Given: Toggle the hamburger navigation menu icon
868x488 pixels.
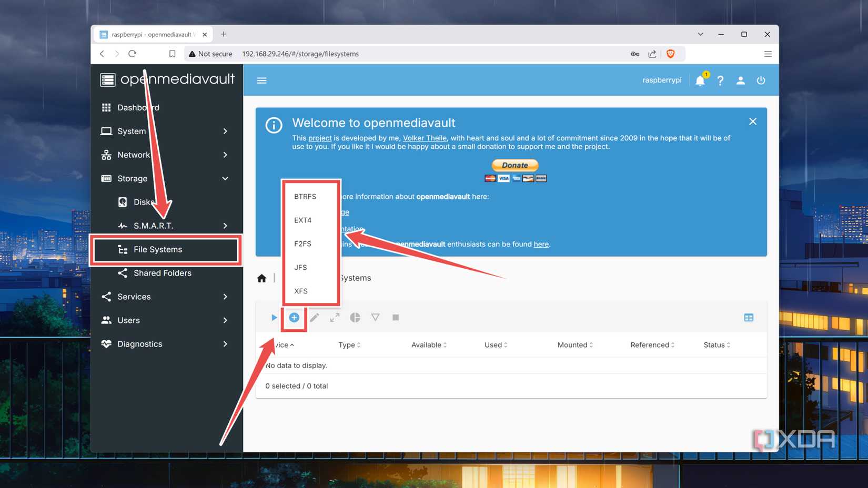Looking at the screenshot, I should pyautogui.click(x=261, y=80).
